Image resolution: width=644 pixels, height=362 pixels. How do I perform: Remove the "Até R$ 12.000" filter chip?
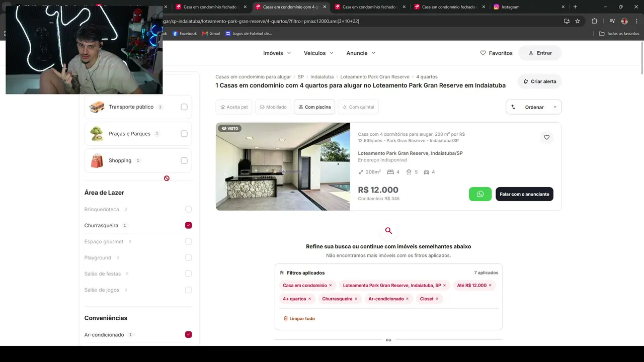[x=490, y=286]
